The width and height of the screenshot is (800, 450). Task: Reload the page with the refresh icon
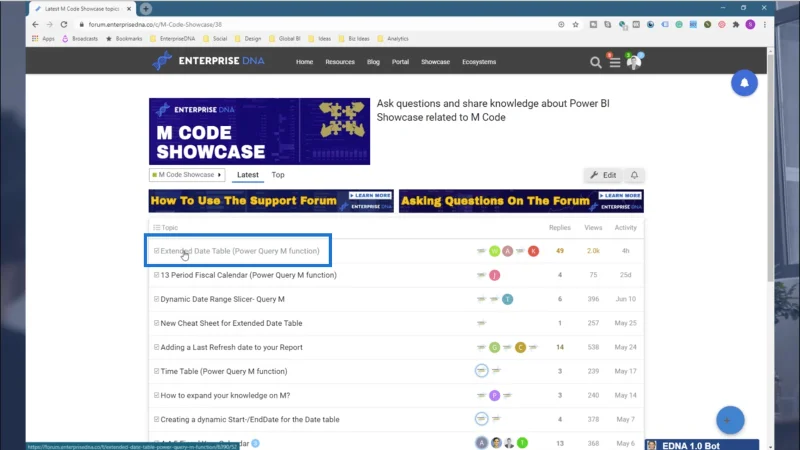pyautogui.click(x=64, y=24)
